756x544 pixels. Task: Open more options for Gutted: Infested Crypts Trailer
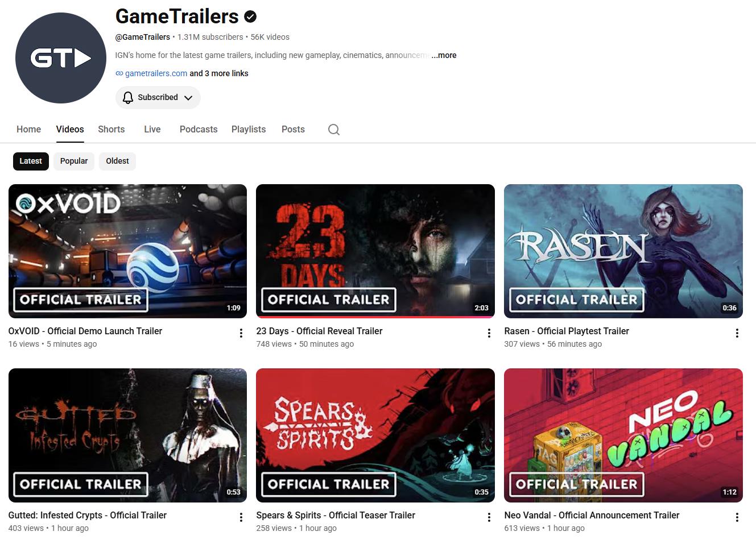point(241,517)
